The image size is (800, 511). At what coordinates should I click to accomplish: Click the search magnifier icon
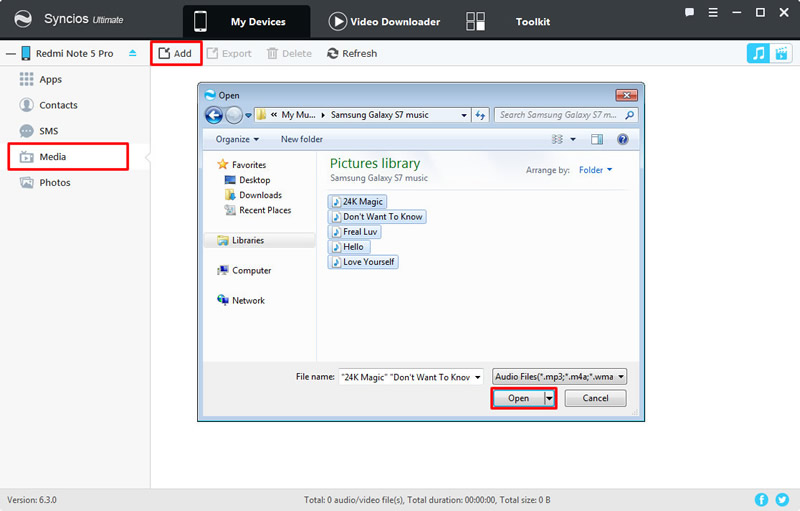point(630,115)
